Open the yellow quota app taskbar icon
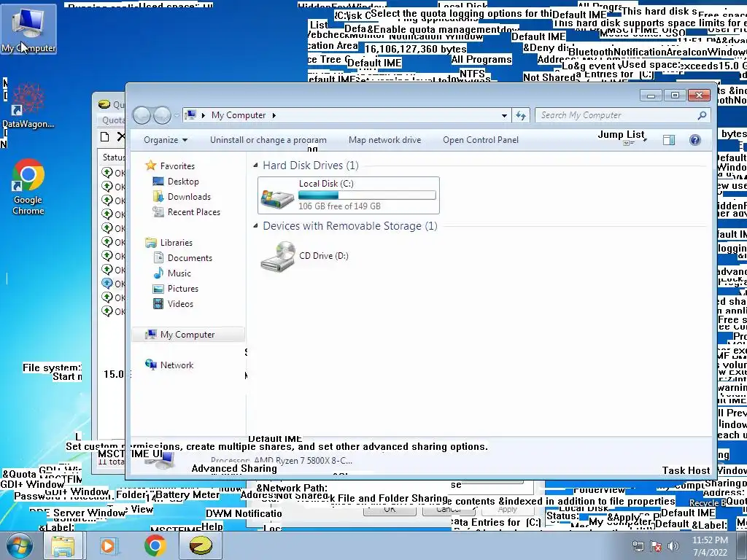 point(201,545)
